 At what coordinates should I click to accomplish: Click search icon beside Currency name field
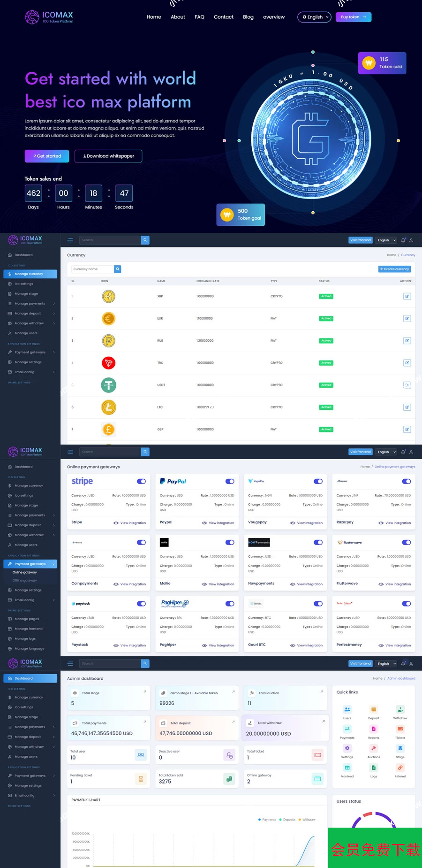pyautogui.click(x=118, y=269)
